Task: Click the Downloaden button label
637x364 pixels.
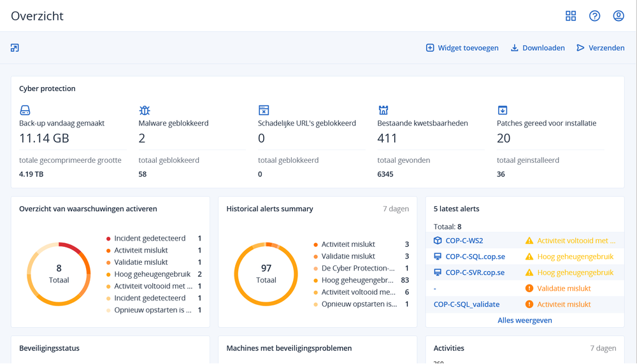Action: click(543, 48)
